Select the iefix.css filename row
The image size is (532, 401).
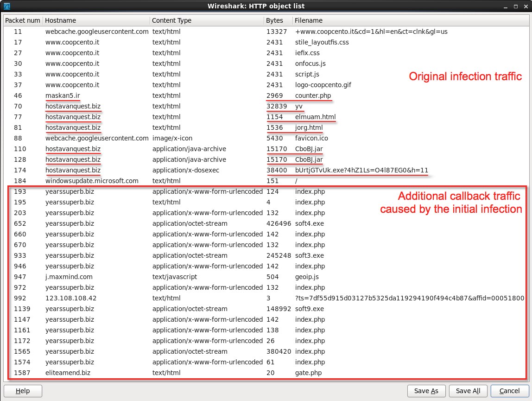266,53
